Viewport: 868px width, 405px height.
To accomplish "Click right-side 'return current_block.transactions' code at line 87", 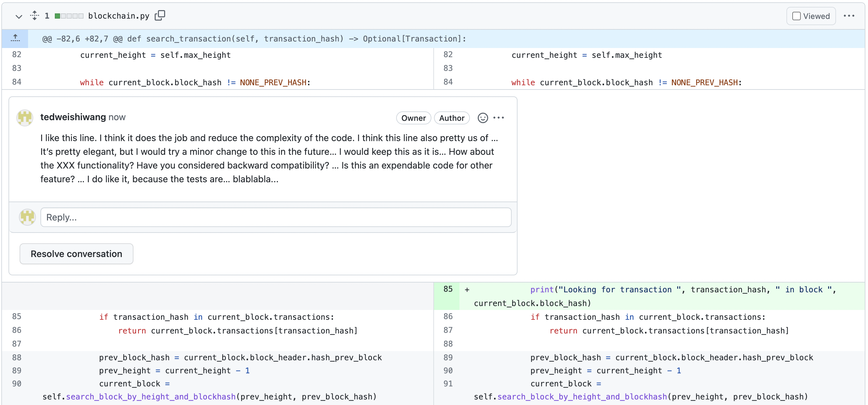I will [x=669, y=331].
